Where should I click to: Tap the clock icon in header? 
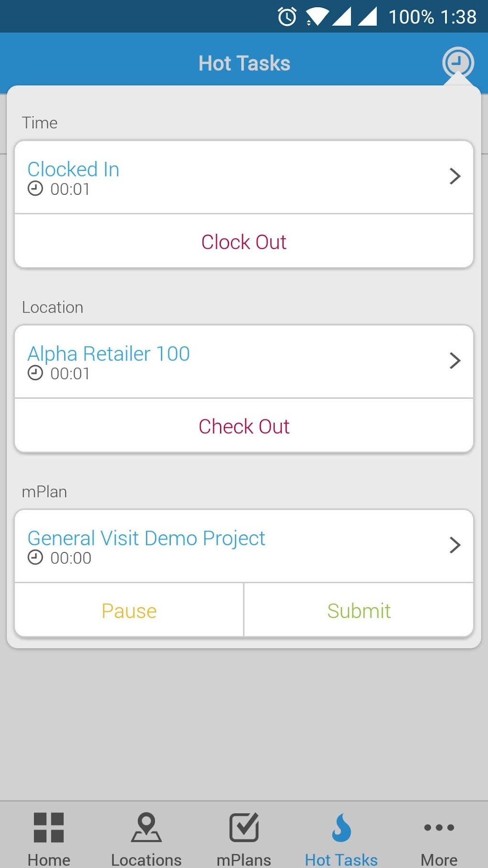click(x=458, y=62)
